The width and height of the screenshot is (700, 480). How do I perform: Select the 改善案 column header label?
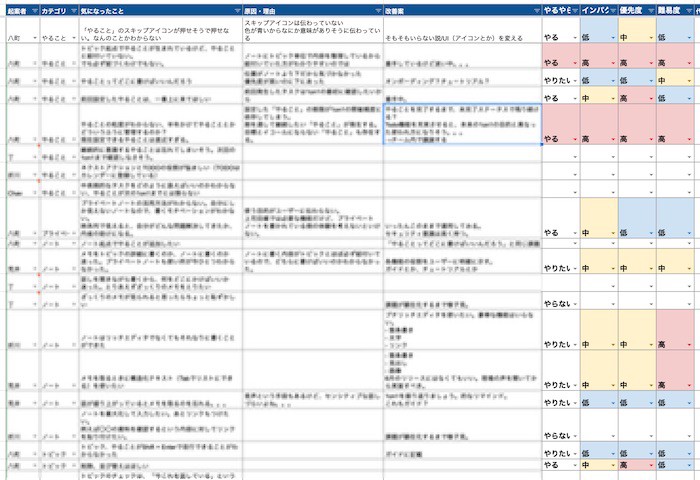point(394,11)
